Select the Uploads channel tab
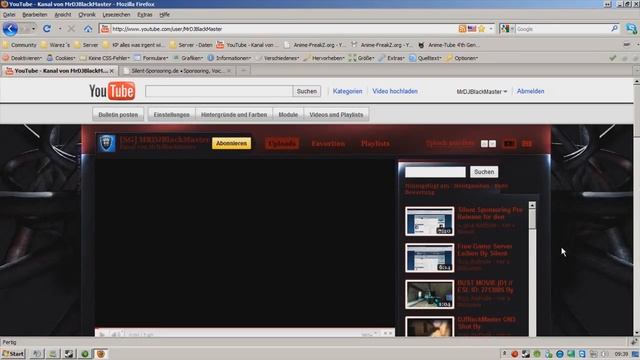Screen dimensions: 640x360 tap(282, 144)
